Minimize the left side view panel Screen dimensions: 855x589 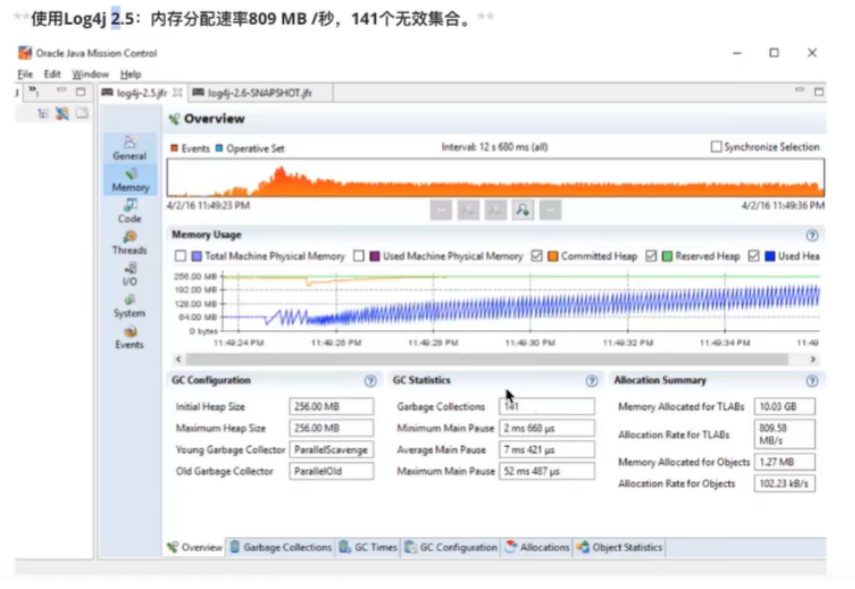[x=61, y=90]
